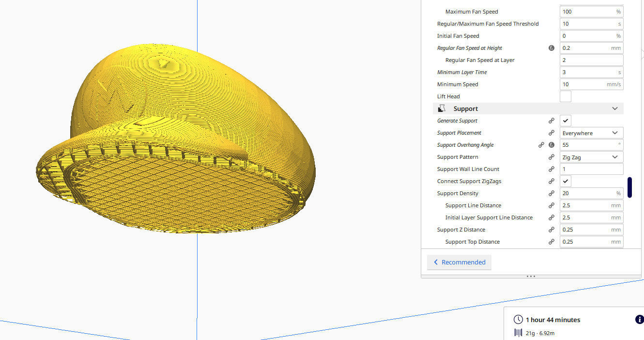644x340 pixels.
Task: Open the Support Pattern dropdown showing Zig Zag
Action: 591,157
